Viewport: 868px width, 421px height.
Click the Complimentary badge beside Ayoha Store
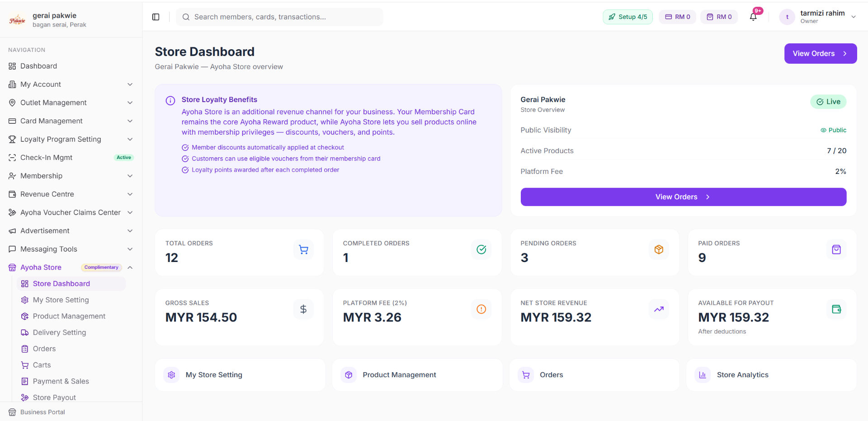coord(101,267)
